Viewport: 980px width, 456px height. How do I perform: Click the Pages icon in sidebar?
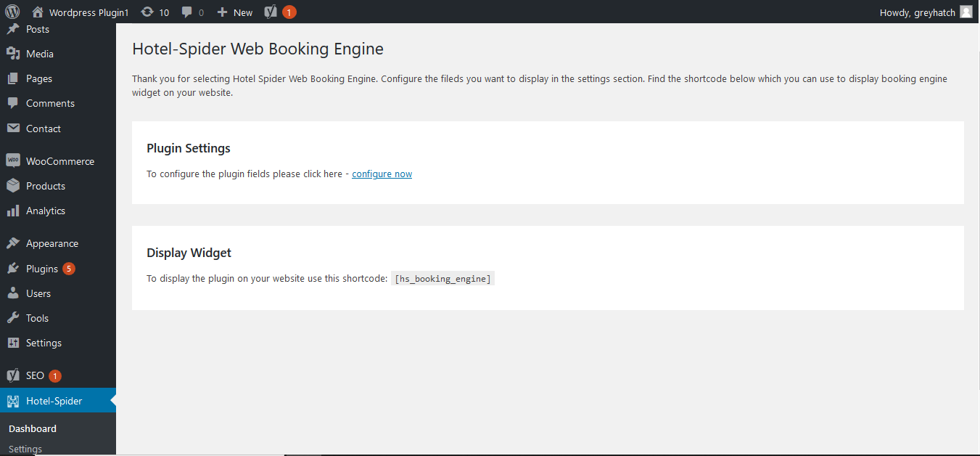[12, 78]
